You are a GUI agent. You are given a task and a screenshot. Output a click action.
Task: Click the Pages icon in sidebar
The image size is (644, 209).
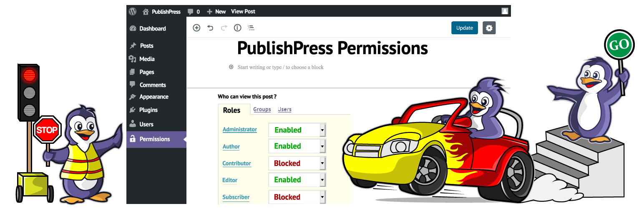point(133,72)
